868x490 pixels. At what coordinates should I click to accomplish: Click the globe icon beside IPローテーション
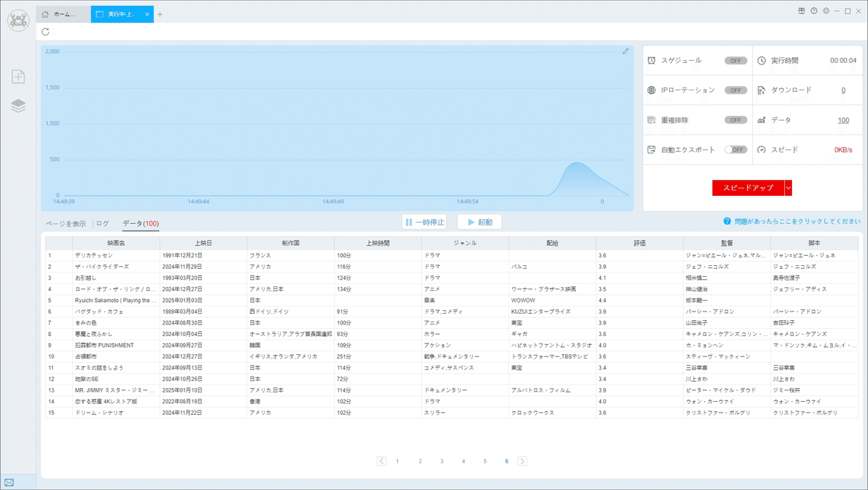click(652, 90)
